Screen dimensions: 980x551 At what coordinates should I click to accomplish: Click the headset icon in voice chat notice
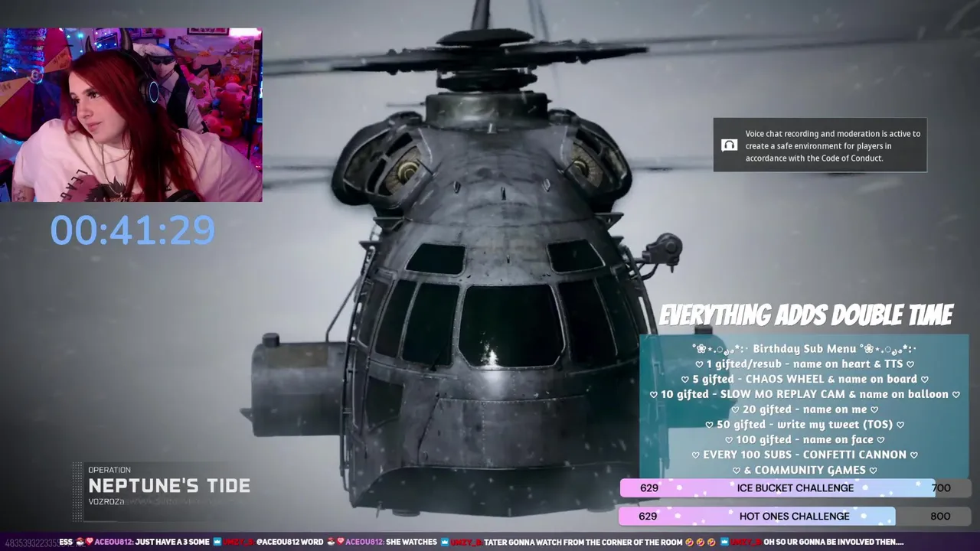pos(729,145)
